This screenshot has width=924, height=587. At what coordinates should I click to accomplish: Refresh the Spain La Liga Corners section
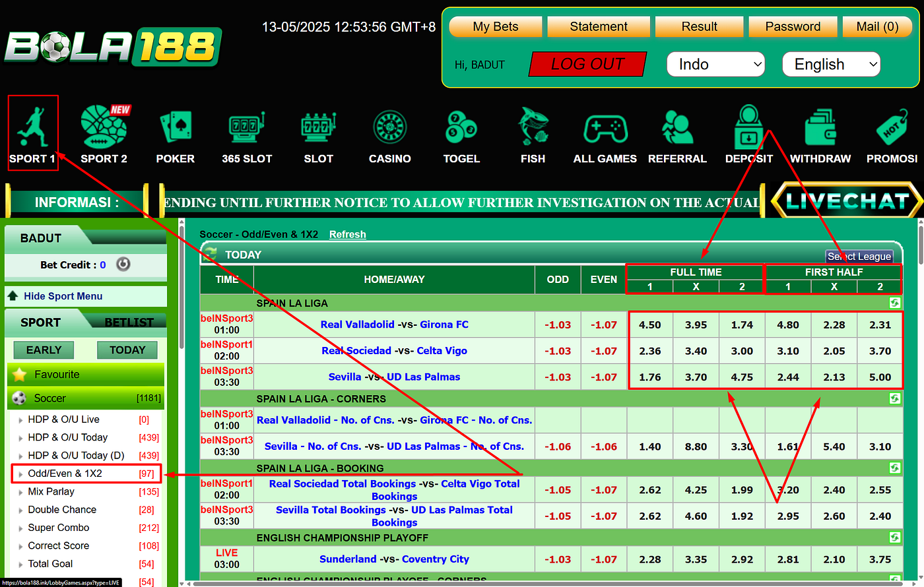[894, 398]
